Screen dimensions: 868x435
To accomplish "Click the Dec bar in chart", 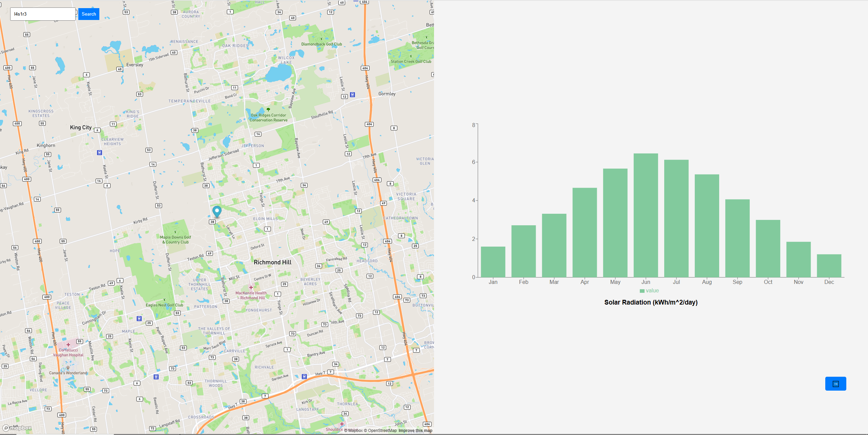I will point(829,266).
